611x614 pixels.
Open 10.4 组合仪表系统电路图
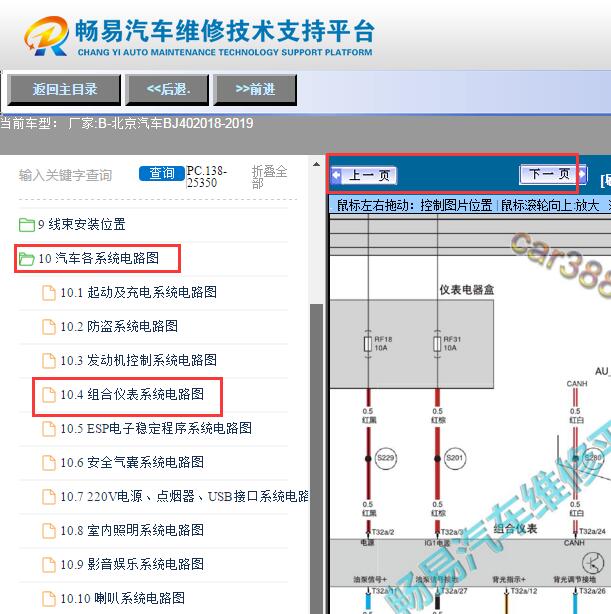click(x=132, y=394)
